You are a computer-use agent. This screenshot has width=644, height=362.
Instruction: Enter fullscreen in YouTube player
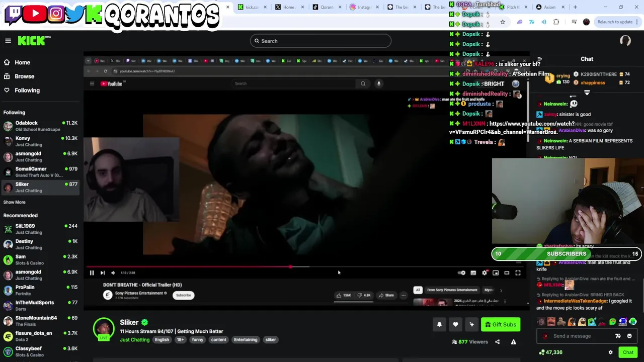click(x=518, y=273)
